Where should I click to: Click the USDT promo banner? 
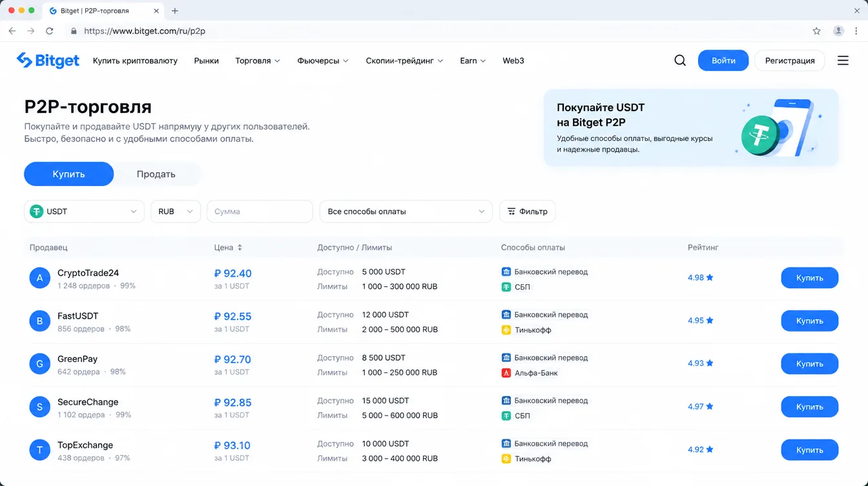[x=691, y=127]
